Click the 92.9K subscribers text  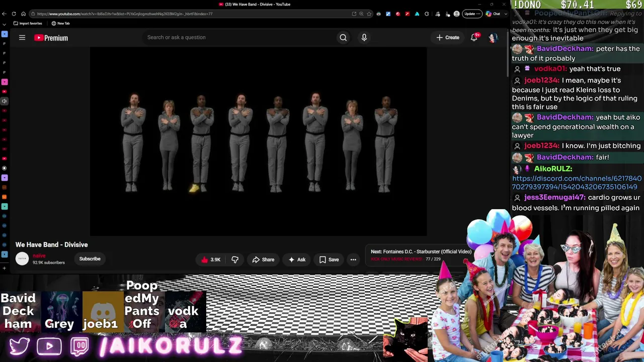[49, 262]
